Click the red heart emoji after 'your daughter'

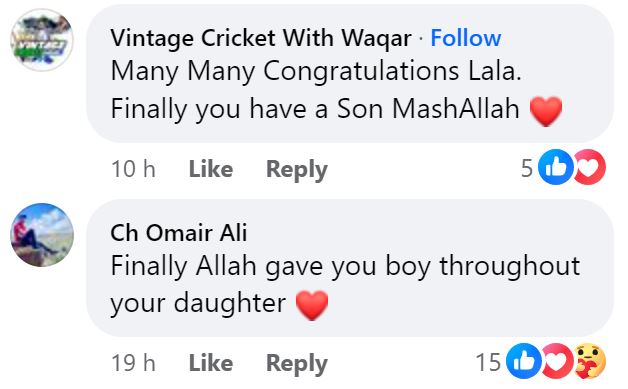pos(312,305)
